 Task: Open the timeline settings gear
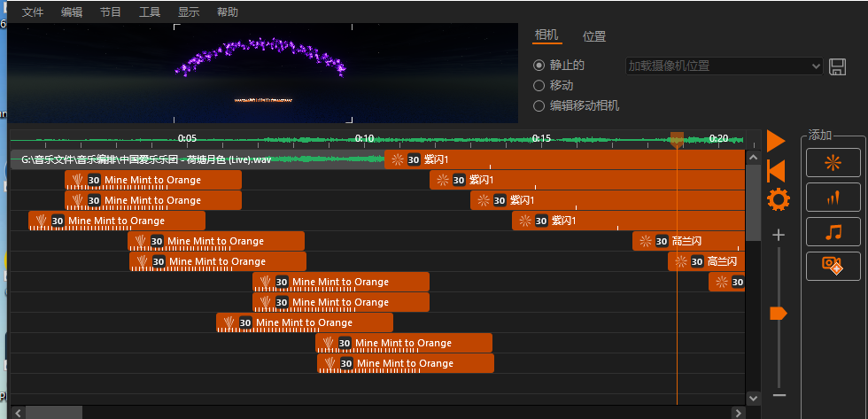click(x=778, y=200)
